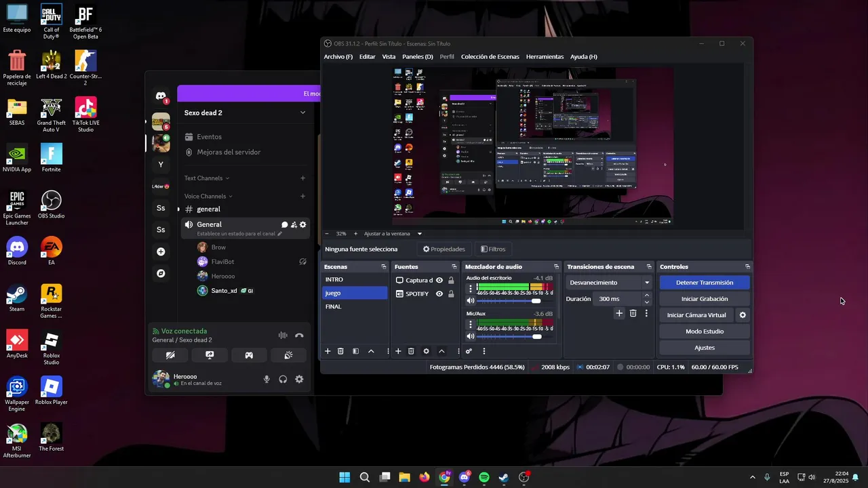Open Spotify from the Windows taskbar
868x488 pixels.
pos(484,477)
